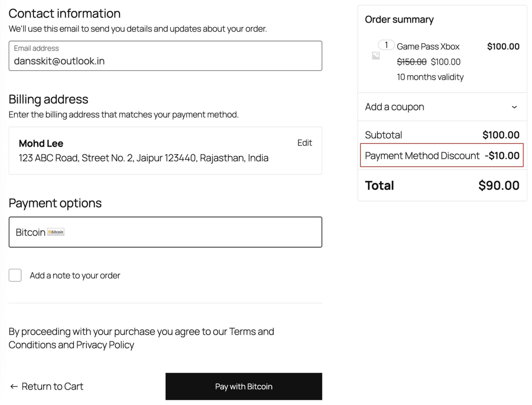This screenshot has width=532, height=405.
Task: Click the Game Pass Xbox product name
Action: pyautogui.click(x=428, y=46)
